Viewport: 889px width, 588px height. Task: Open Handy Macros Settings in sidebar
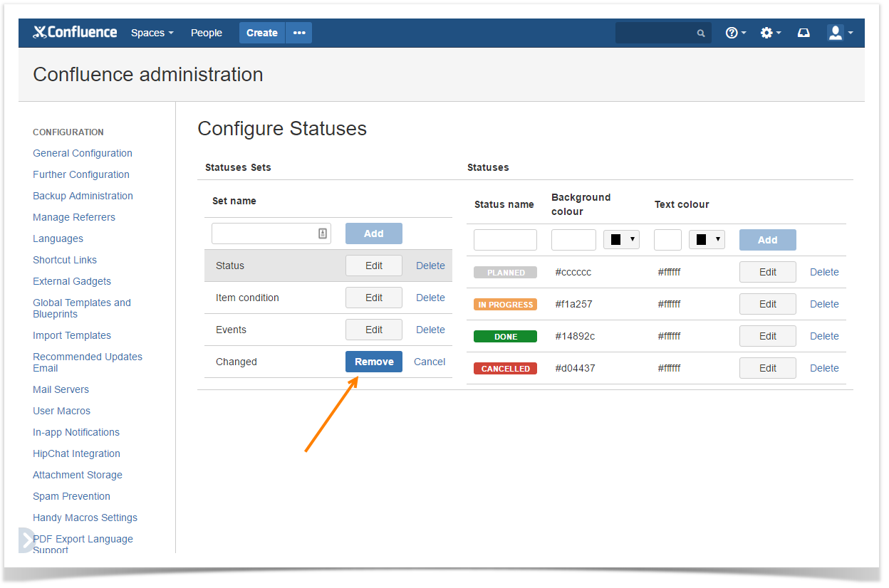85,518
